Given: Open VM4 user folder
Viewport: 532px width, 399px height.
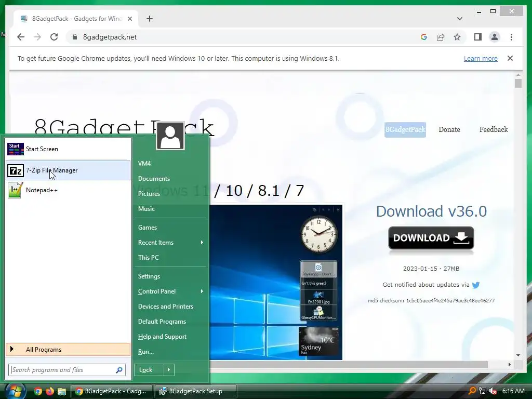Looking at the screenshot, I should [144, 164].
